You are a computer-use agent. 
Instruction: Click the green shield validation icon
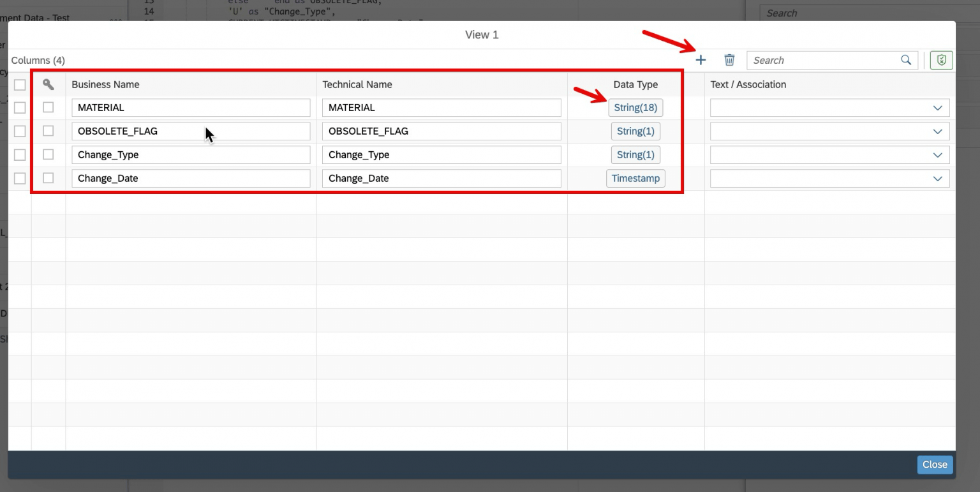coord(940,59)
